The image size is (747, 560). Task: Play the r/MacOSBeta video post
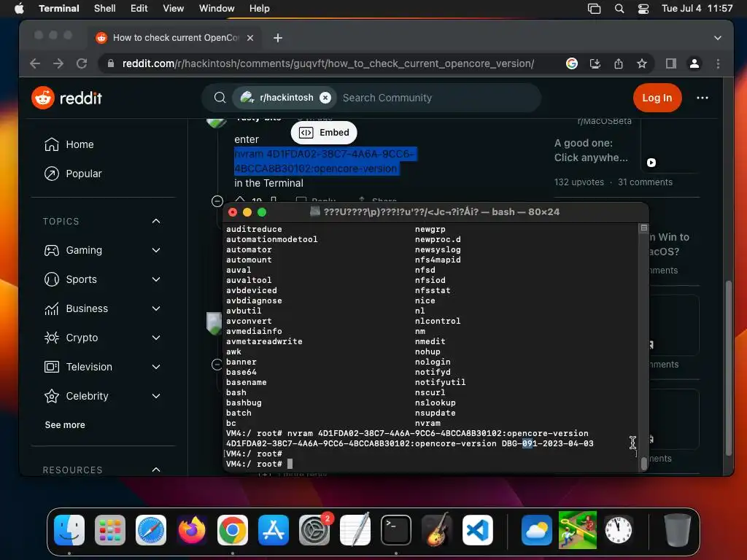point(651,163)
